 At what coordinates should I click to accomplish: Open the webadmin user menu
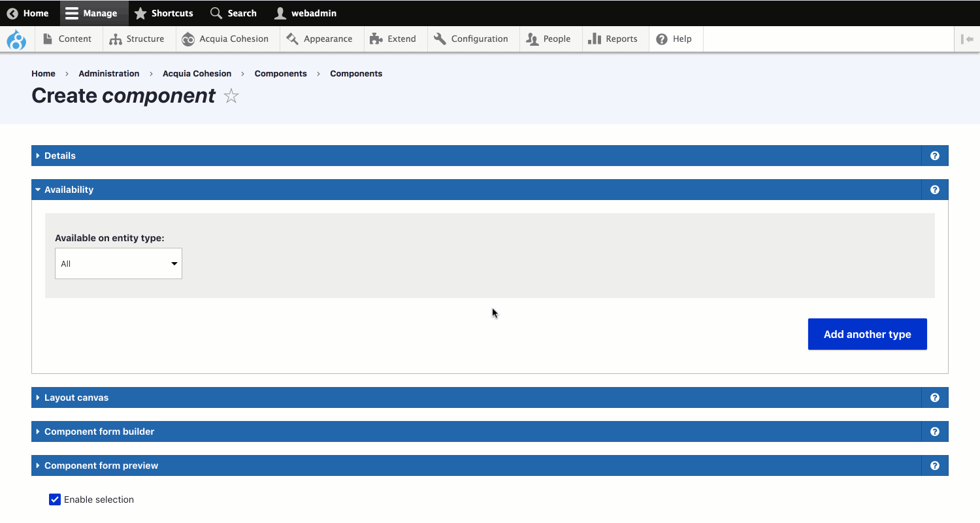[x=306, y=13]
